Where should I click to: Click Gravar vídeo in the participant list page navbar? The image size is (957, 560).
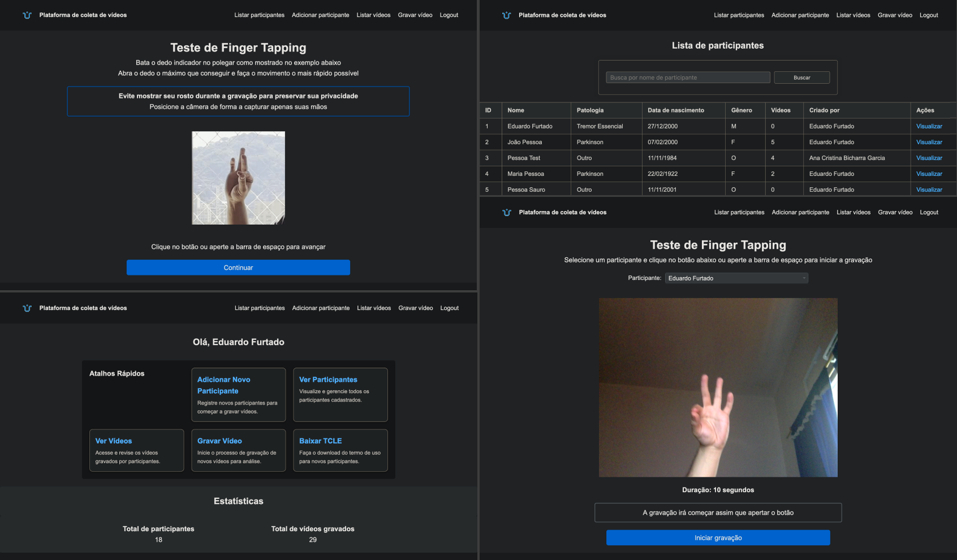click(x=895, y=15)
